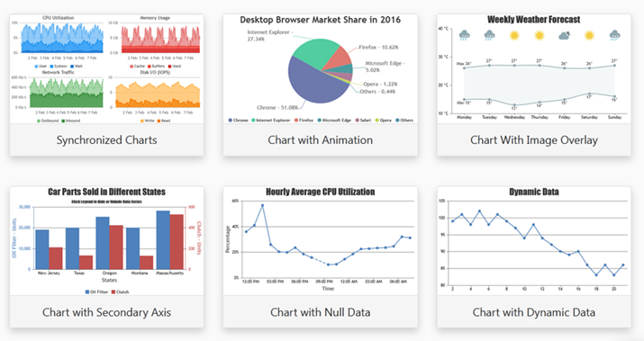Click the "09:00 PM" time axis label
Image resolution: width=644 pixels, height=341 pixels.
[x=324, y=282]
